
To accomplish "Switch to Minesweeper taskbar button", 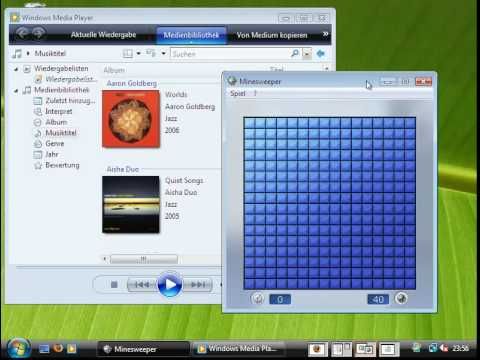I will pos(143,349).
